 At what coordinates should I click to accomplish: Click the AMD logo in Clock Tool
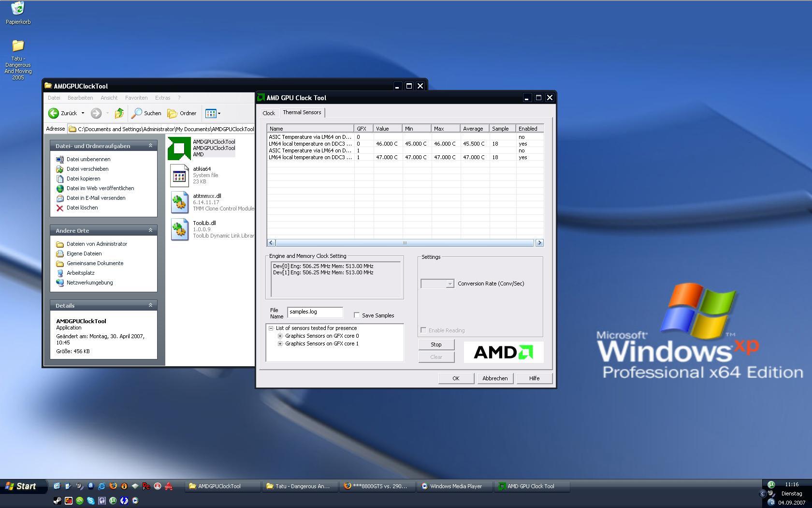click(x=503, y=352)
